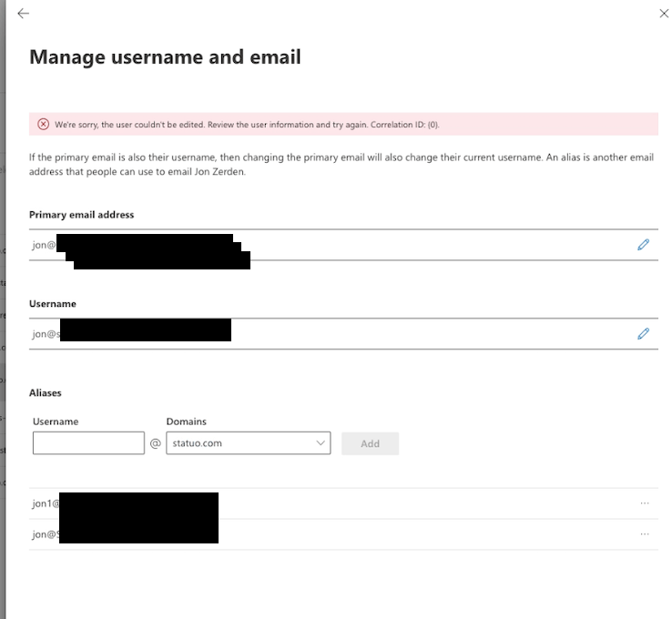Open the Domains dropdown showing statuo.com
Image resolution: width=672 pixels, height=619 pixels.
[249, 443]
